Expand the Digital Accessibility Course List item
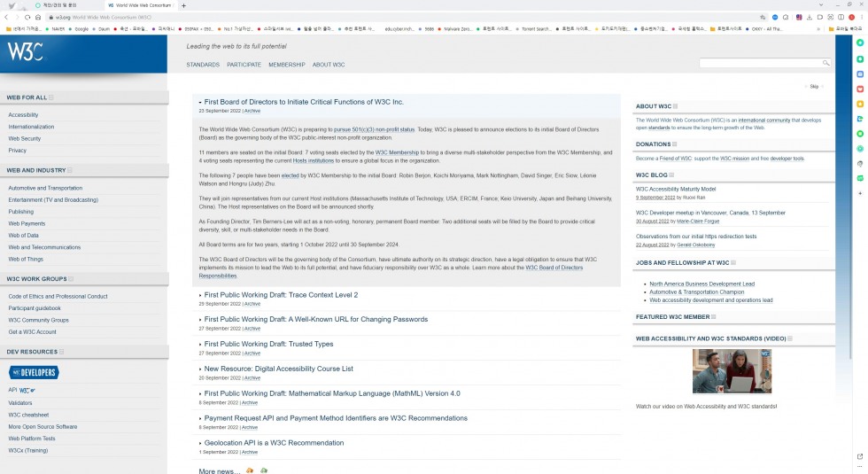868x474 pixels. pos(200,369)
